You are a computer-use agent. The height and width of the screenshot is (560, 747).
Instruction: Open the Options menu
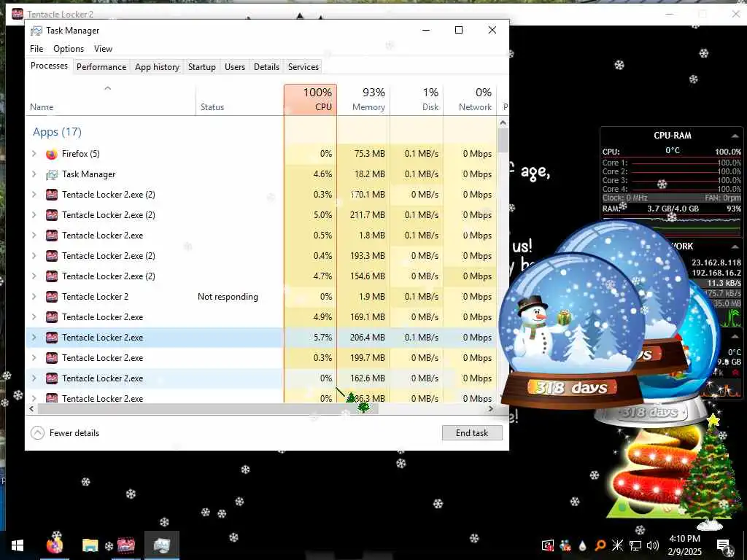[69, 49]
